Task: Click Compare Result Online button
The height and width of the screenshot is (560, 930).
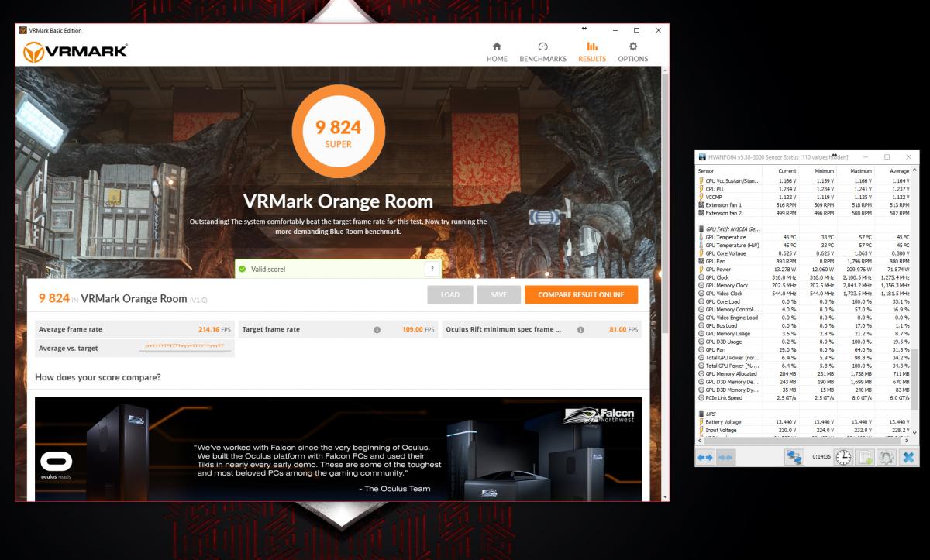Action: [x=581, y=294]
